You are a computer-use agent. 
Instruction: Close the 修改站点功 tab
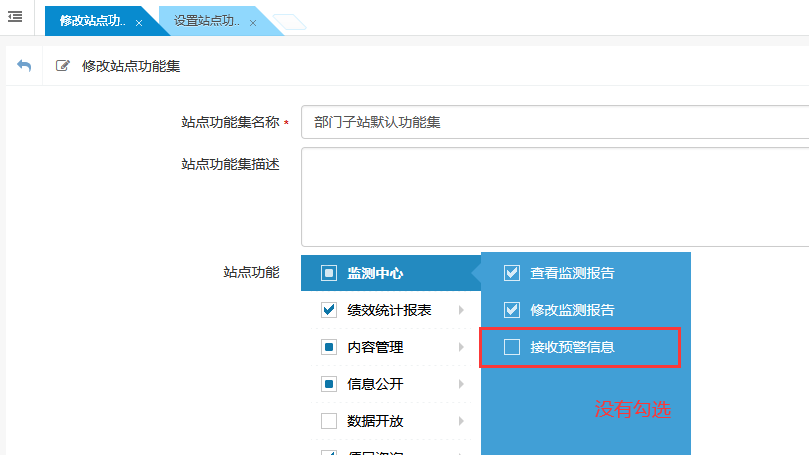coord(138,22)
